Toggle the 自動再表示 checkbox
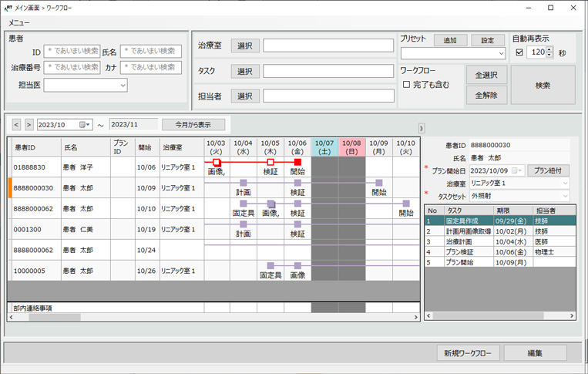Screen dimensions: 588x374 coord(519,52)
